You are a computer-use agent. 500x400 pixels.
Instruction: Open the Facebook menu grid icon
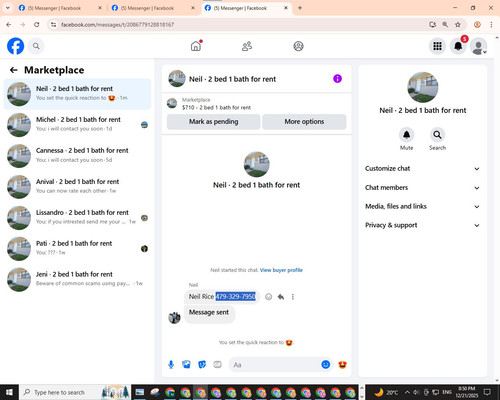click(x=437, y=46)
